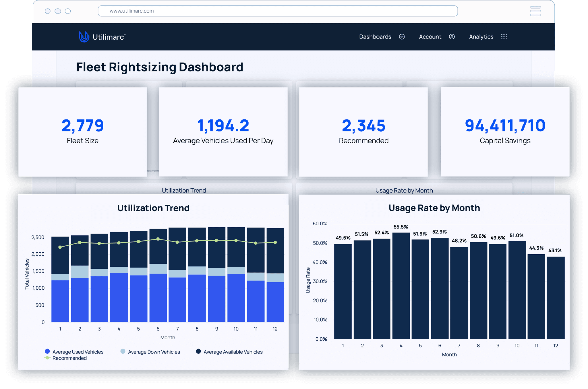Image resolution: width=588 pixels, height=389 pixels.
Task: Click the Utilimarc logo icon
Action: [84, 37]
